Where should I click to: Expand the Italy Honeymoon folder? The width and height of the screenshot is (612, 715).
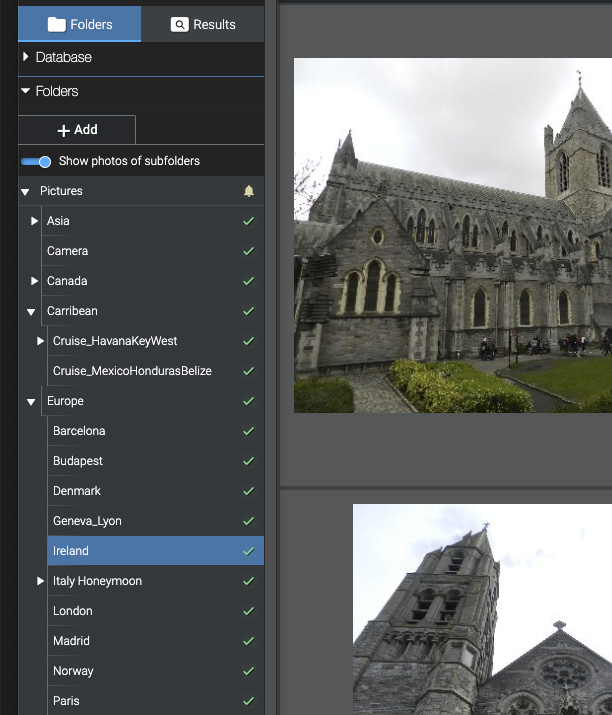(x=41, y=581)
